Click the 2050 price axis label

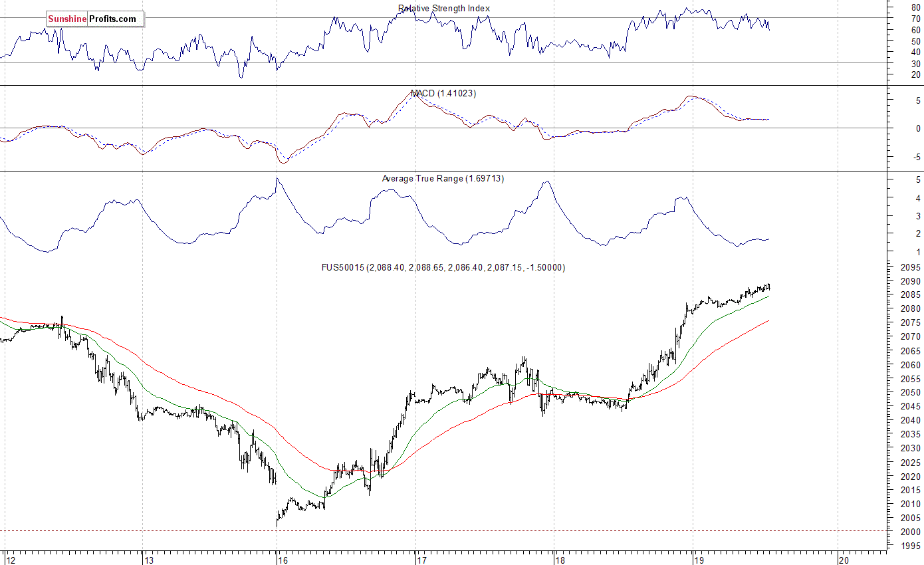910,393
